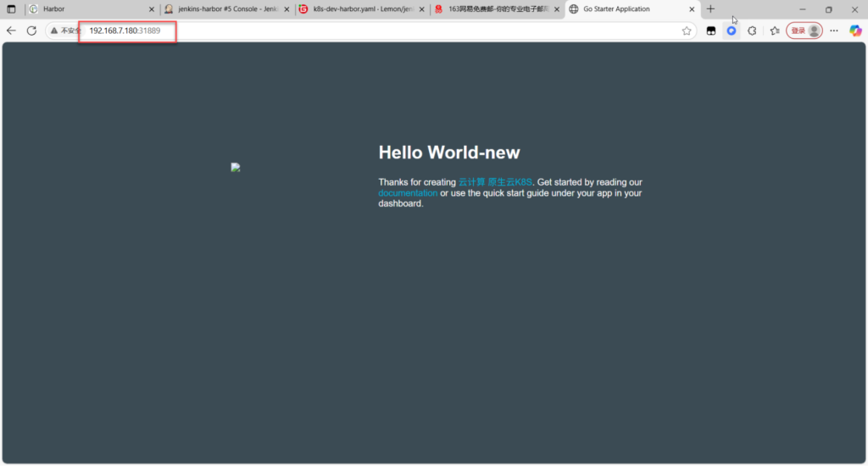Screen dimensions: 868x466
Task: Open the Settings and more ellipsis menu
Action: coord(834,31)
